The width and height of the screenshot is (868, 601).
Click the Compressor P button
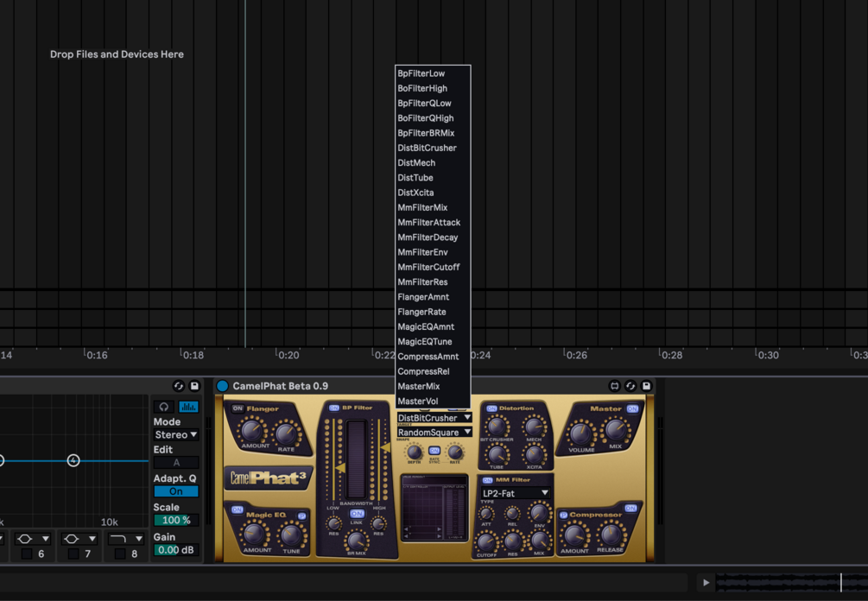563,516
